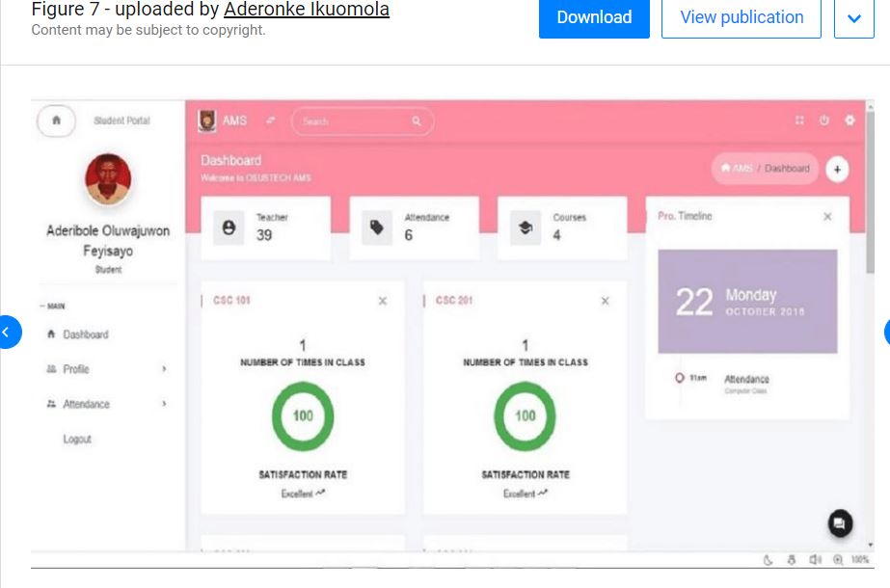
Task: Open settings gear in the pink header
Action: 850,120
